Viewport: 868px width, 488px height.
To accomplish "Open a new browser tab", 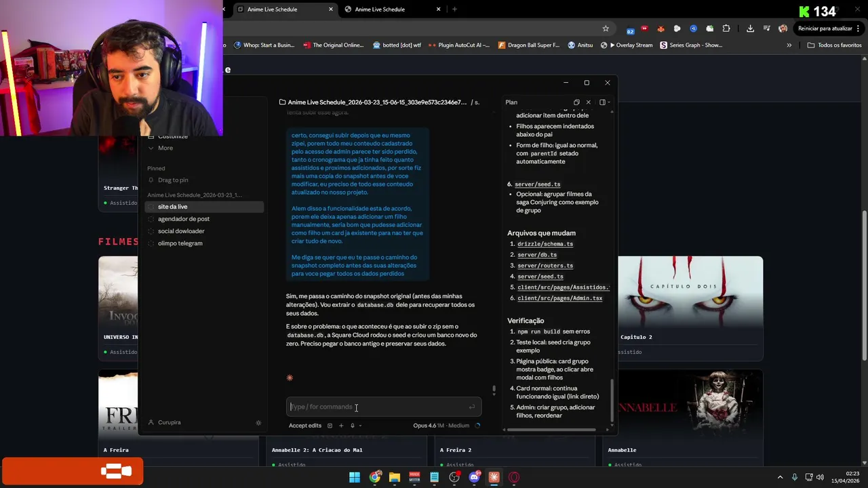I will pyautogui.click(x=454, y=9).
